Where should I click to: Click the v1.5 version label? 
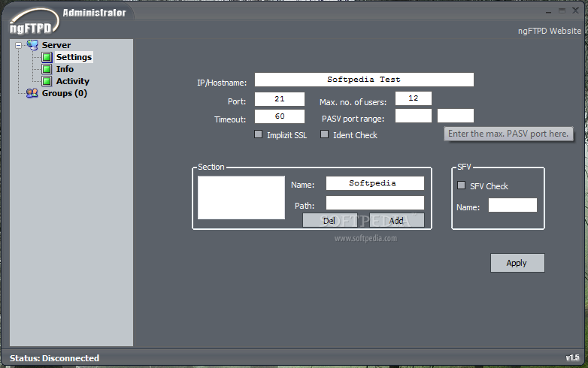pyautogui.click(x=572, y=358)
